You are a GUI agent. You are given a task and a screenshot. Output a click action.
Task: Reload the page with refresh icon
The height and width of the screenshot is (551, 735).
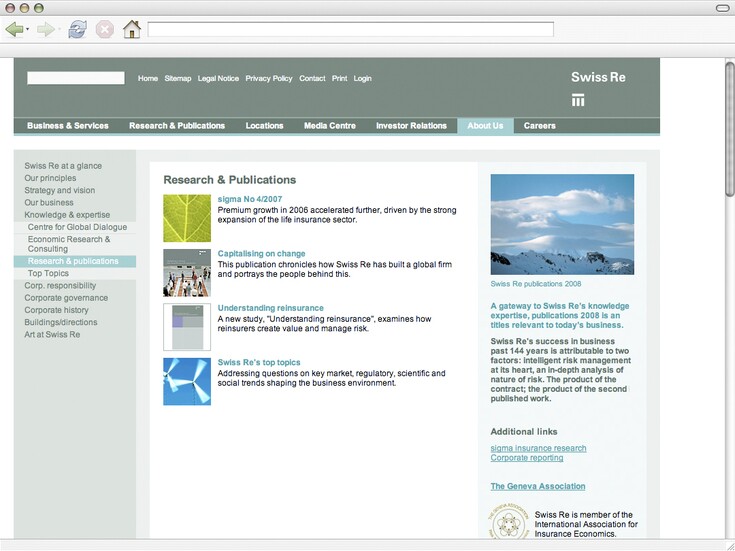point(77,30)
